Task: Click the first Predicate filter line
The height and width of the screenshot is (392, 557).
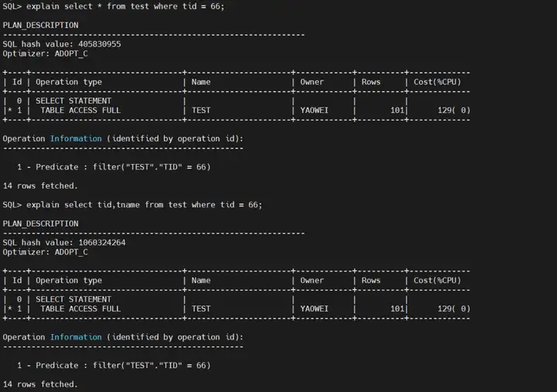Action: (x=114, y=167)
